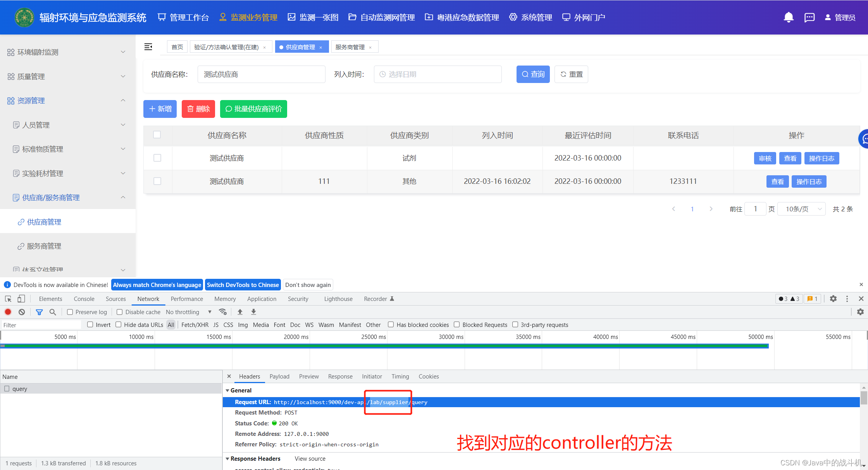
Task: Click the network search magnifier icon
Action: pos(53,312)
